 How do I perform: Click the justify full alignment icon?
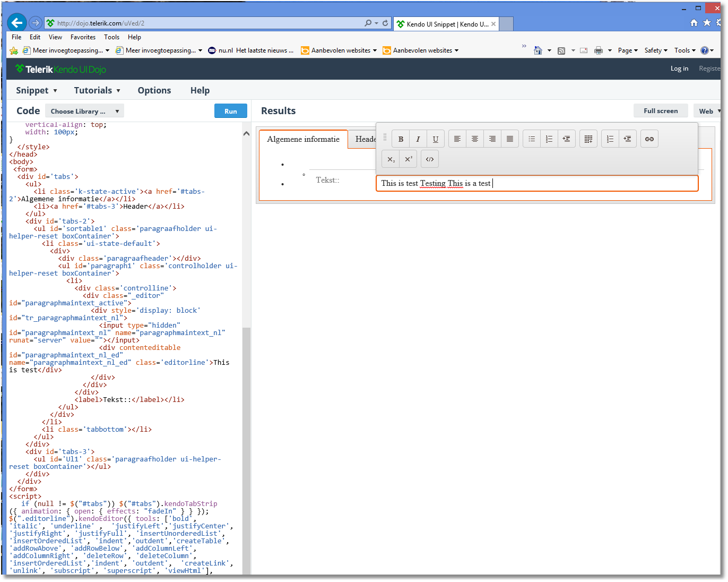510,139
